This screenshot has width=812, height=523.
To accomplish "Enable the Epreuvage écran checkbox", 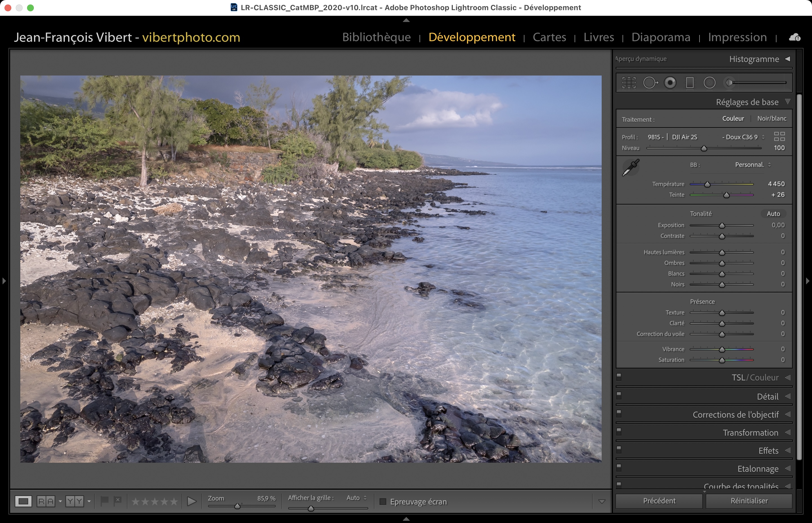I will coord(383,502).
